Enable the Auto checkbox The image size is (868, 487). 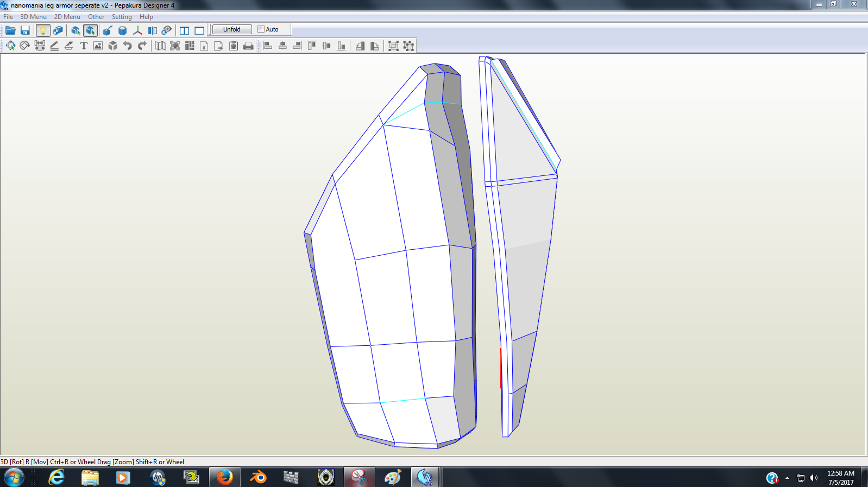(x=261, y=29)
